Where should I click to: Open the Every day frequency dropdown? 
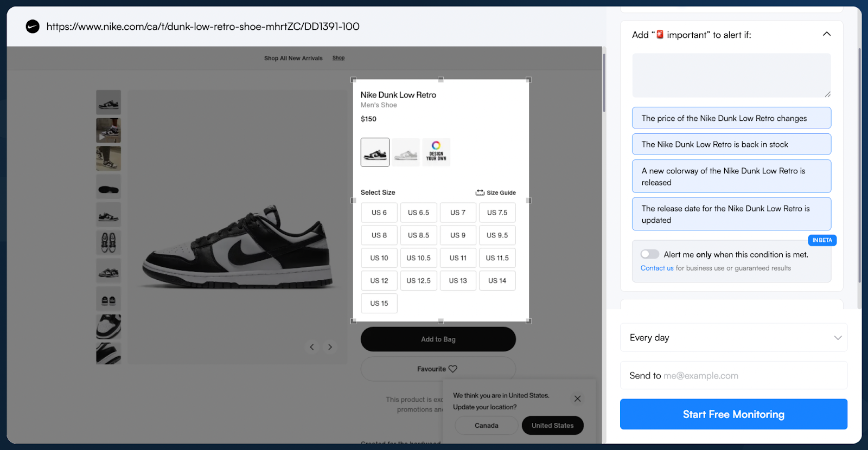(733, 338)
